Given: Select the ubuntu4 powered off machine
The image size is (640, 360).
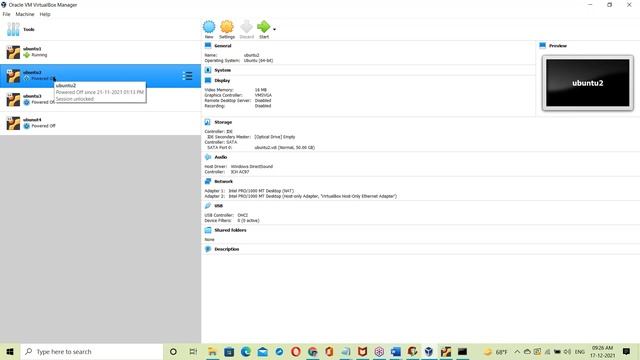Looking at the screenshot, I should click(x=100, y=123).
